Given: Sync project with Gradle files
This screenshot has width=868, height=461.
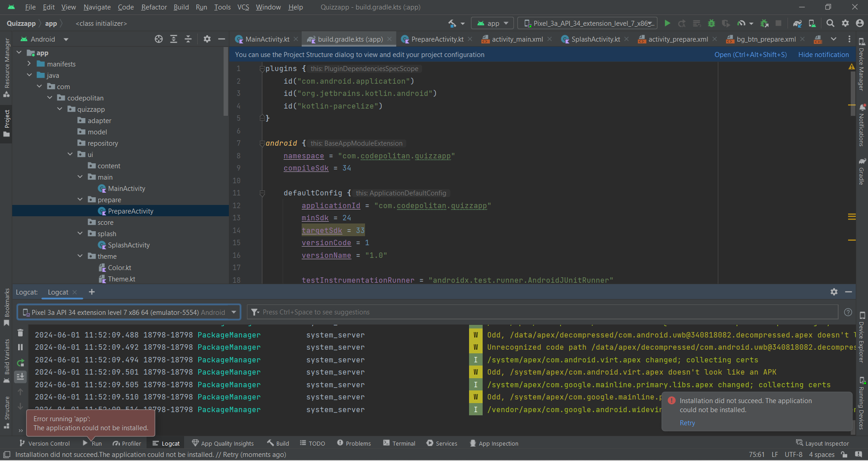Looking at the screenshot, I should (x=797, y=23).
